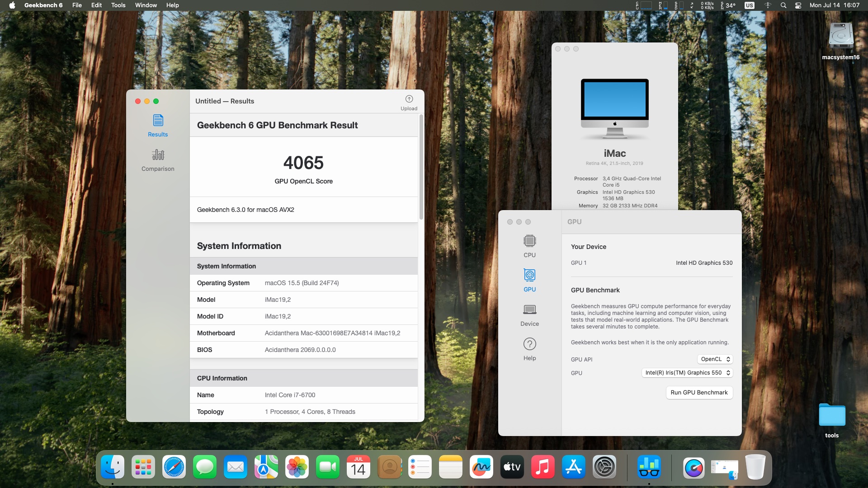
Task: Click the results window vertical scrollbar
Action: pos(421,167)
